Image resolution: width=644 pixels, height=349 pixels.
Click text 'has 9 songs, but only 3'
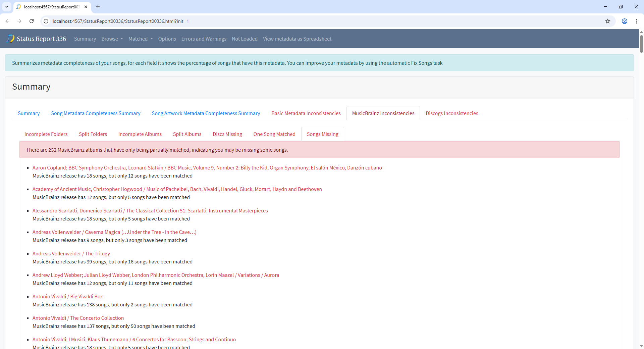103,240
